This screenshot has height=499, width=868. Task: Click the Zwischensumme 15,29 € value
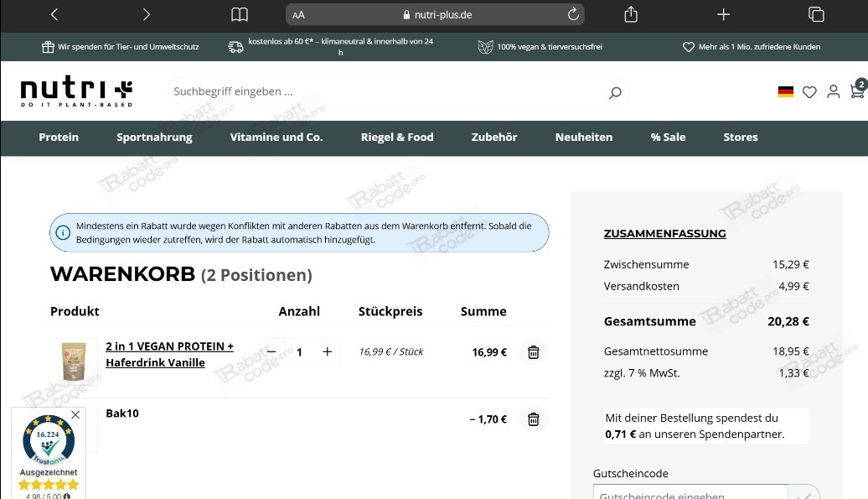791,265
